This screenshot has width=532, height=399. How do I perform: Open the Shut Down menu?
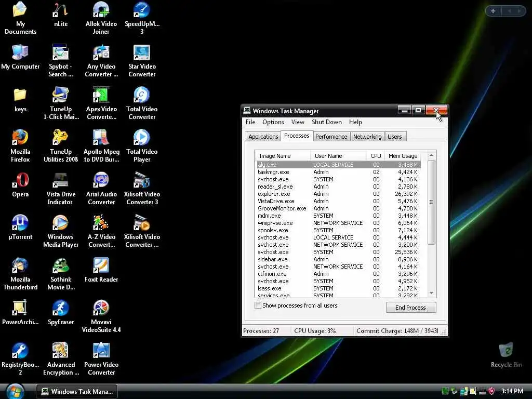click(327, 122)
